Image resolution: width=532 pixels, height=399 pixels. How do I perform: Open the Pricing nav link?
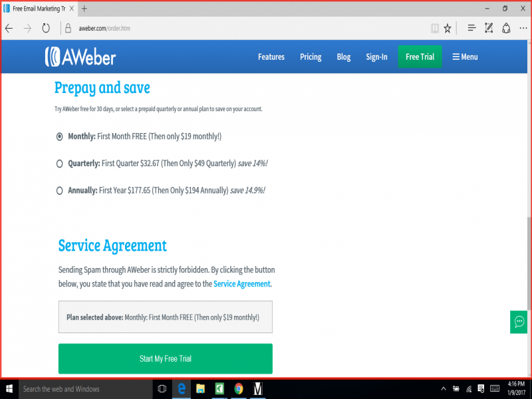(311, 57)
